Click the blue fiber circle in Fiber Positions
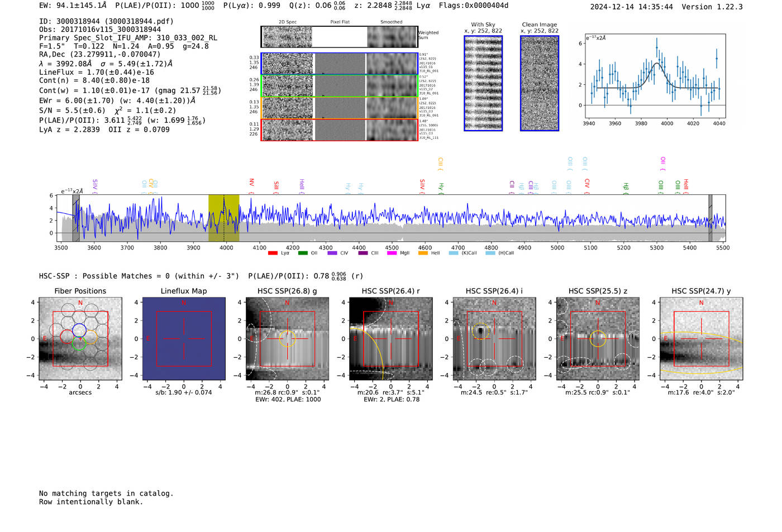 pos(79,330)
